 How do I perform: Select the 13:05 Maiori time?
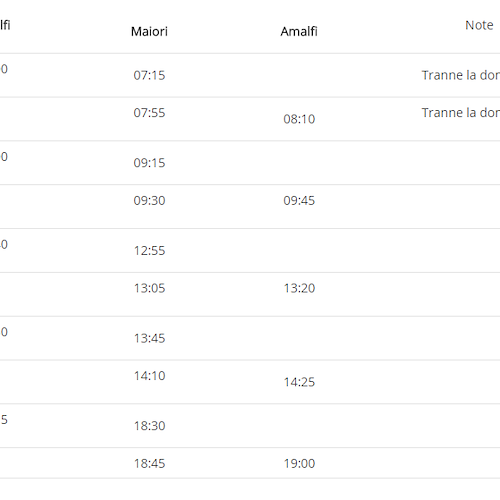[x=149, y=288]
